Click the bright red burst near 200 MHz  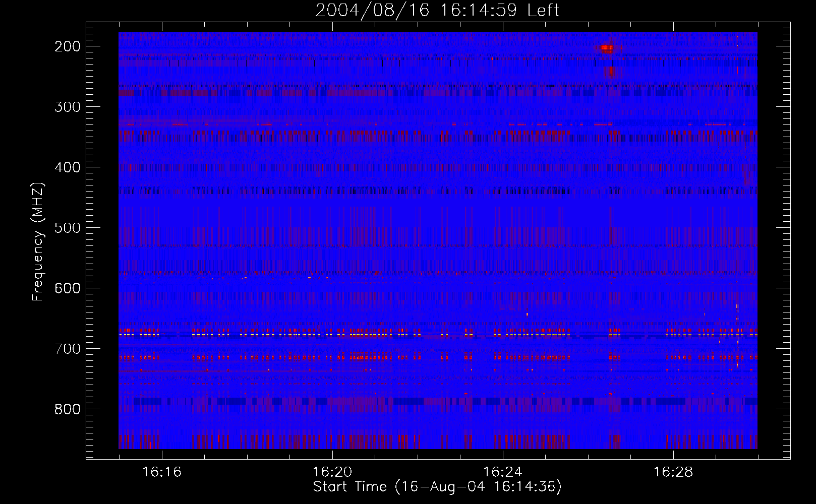[x=607, y=49]
